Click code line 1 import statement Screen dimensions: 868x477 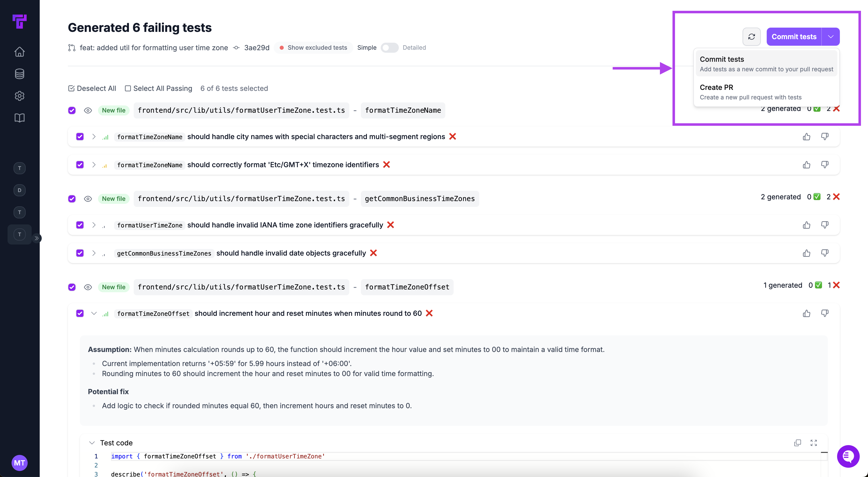coord(218,456)
